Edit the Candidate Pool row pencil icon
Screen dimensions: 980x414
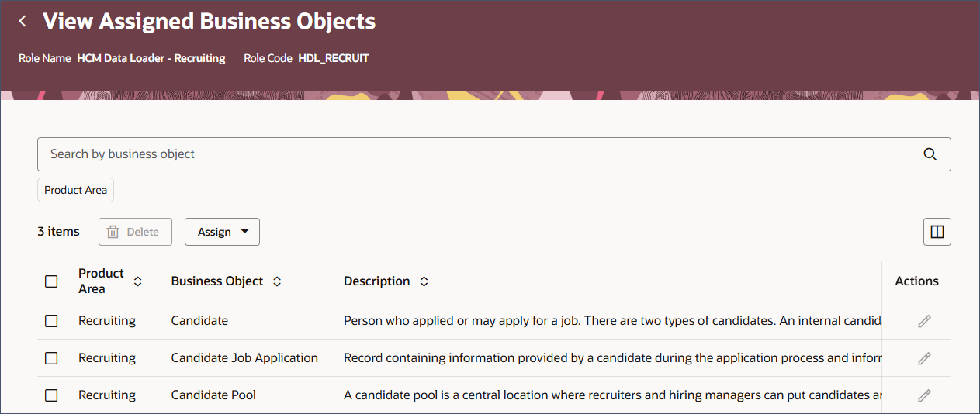tap(923, 395)
